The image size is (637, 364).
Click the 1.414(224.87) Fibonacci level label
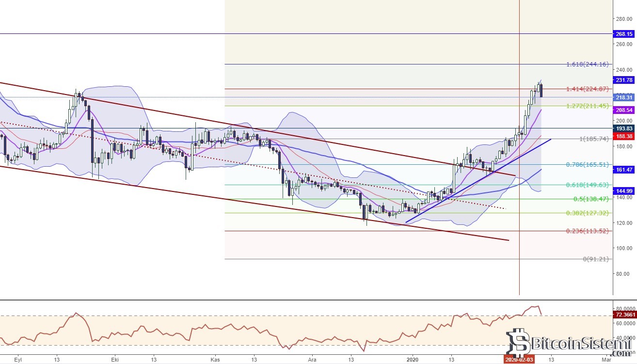587,89
